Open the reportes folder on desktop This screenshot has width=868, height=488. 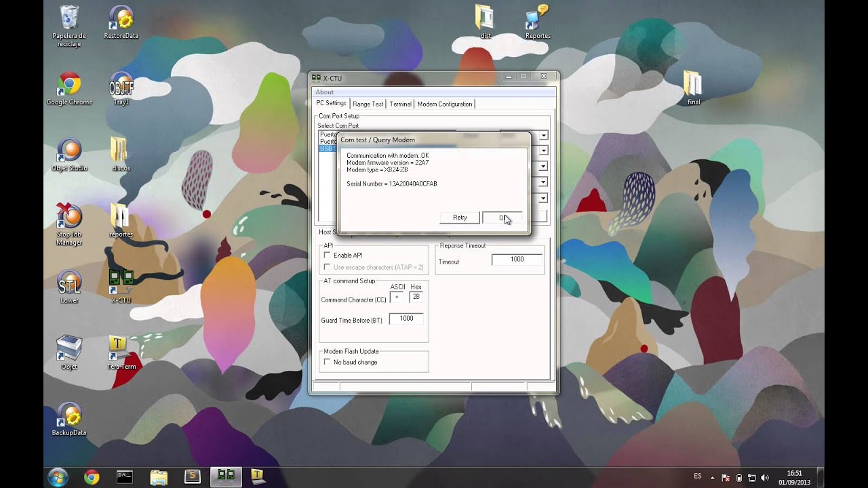(x=121, y=221)
